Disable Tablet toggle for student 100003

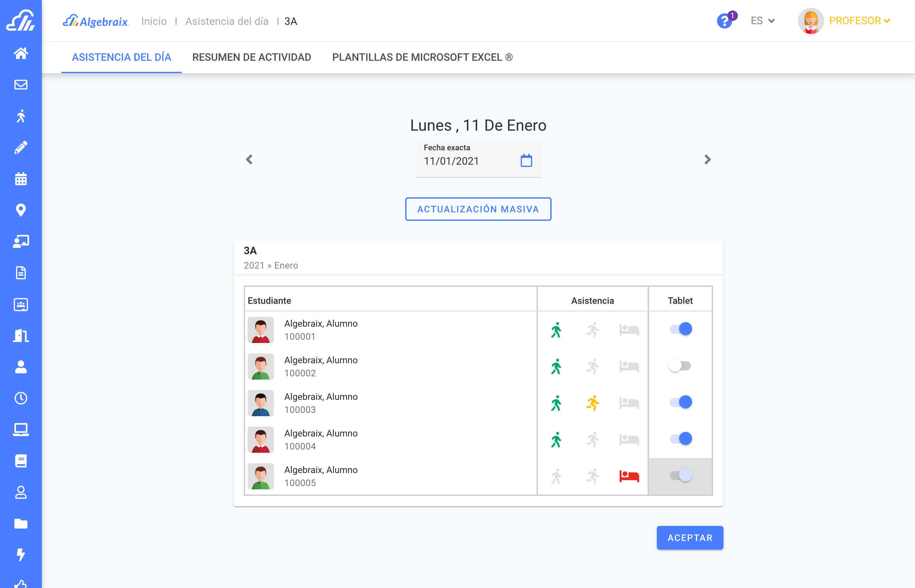click(680, 402)
